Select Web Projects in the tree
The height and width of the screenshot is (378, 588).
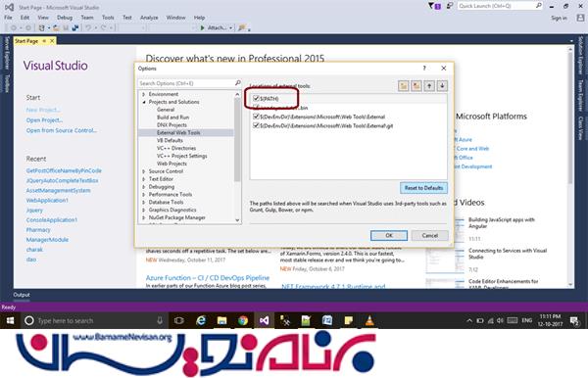pyautogui.click(x=171, y=164)
